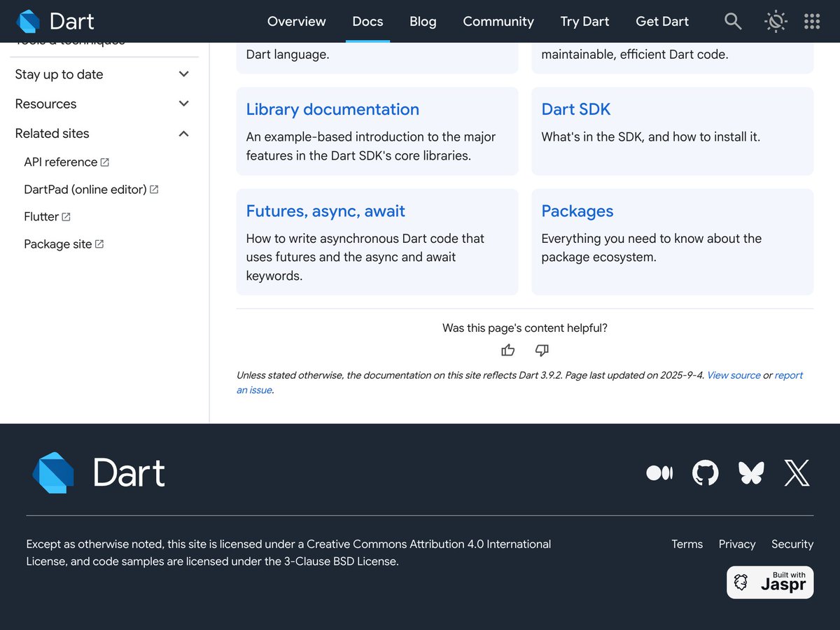Open the Get Dart tab

[662, 22]
